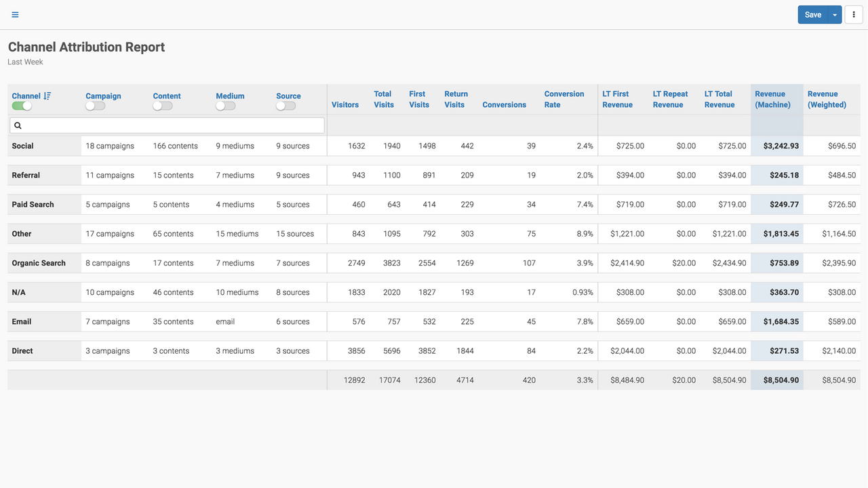Select the Direct channel row
This screenshot has height=488, width=868.
pyautogui.click(x=434, y=351)
